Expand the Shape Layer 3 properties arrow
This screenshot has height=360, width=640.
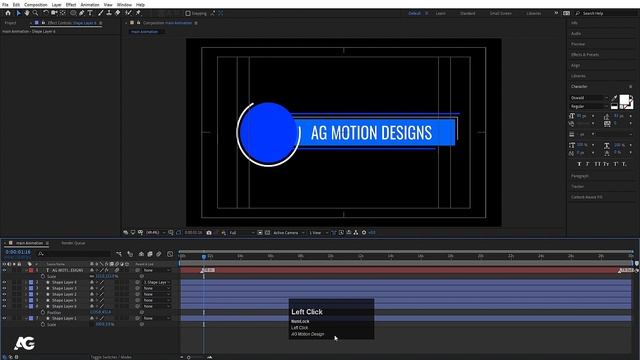26,289
